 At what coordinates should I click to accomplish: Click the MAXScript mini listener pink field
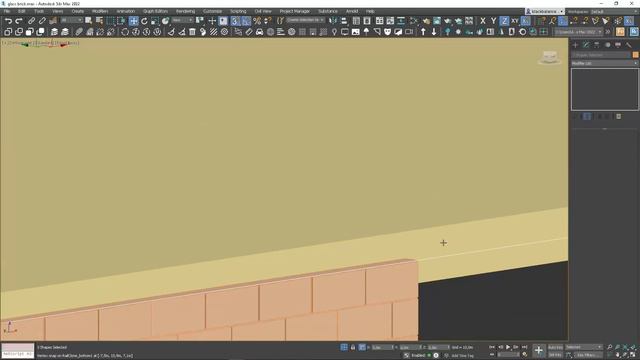(x=18, y=347)
